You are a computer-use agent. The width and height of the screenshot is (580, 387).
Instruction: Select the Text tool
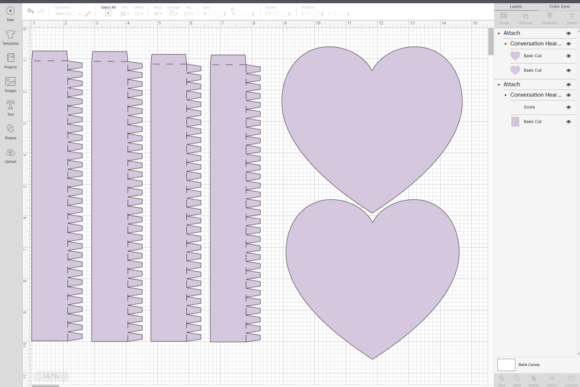click(x=10, y=105)
